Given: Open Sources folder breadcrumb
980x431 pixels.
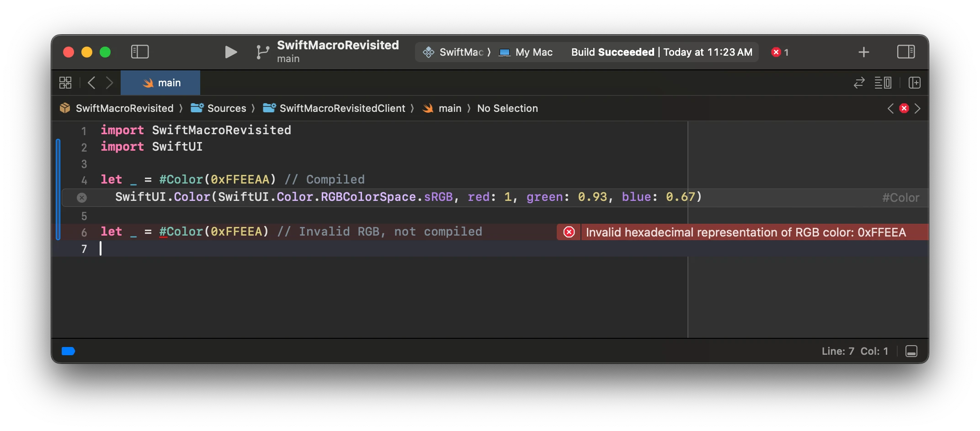Looking at the screenshot, I should 218,108.
